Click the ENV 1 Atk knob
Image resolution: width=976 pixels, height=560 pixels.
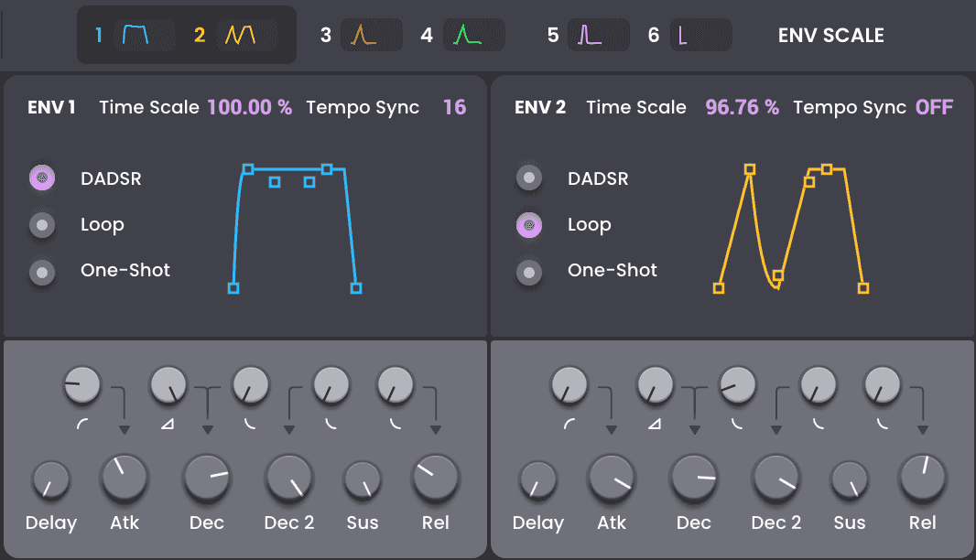pyautogui.click(x=124, y=479)
